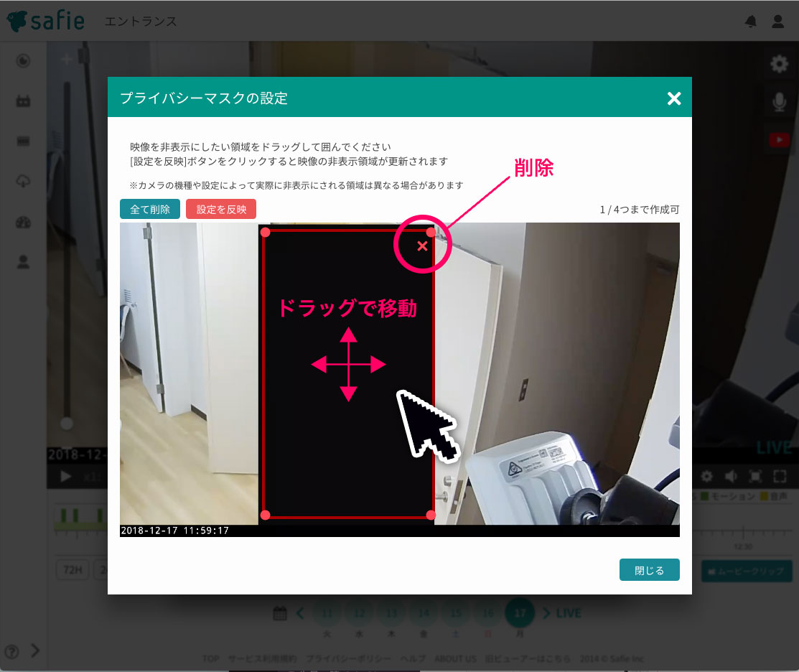Open the calendar icon beside date selector
The width and height of the screenshot is (799, 672).
(280, 613)
